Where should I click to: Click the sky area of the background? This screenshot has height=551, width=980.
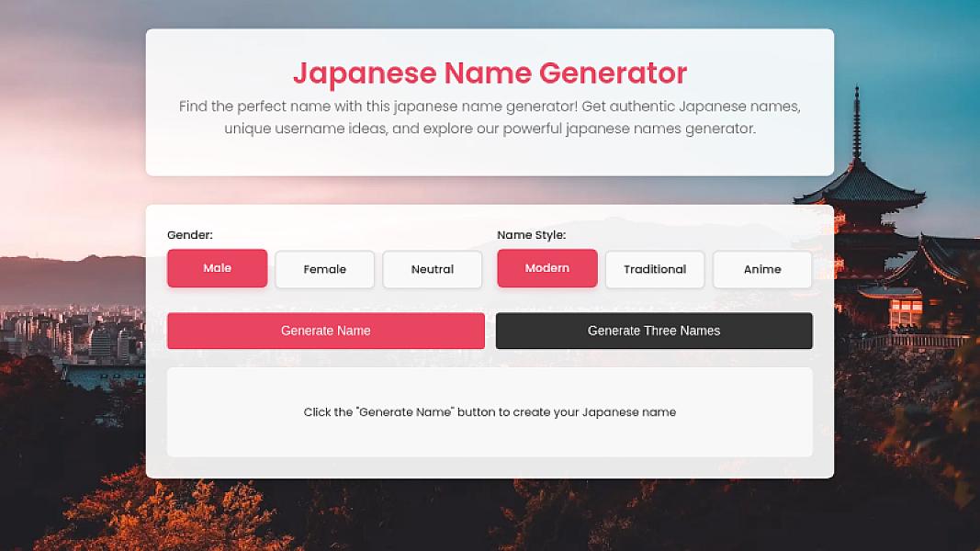click(73, 55)
